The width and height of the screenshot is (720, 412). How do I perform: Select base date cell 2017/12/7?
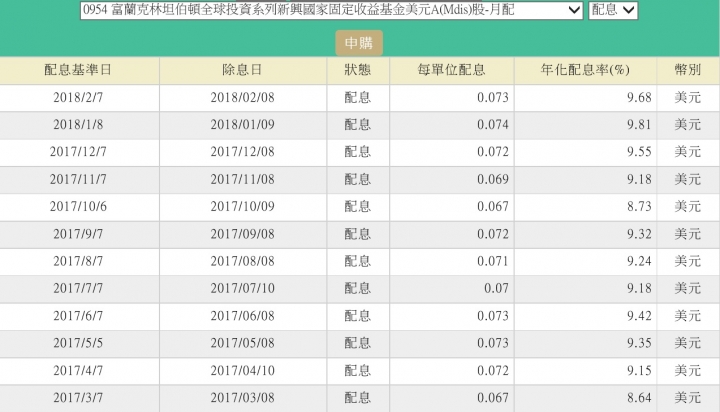78,152
